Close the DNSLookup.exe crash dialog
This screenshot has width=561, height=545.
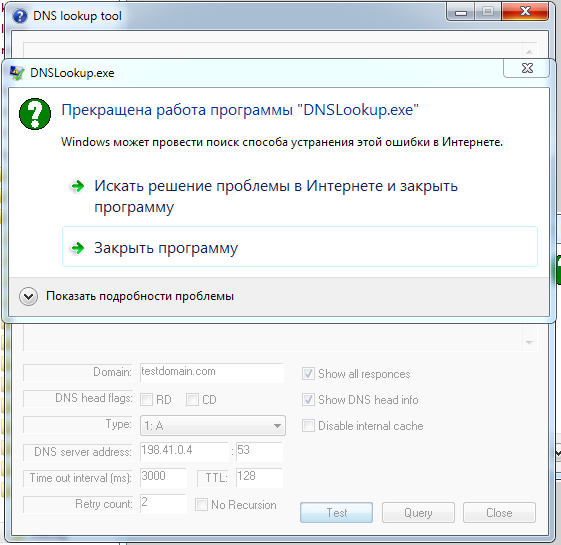[526, 68]
